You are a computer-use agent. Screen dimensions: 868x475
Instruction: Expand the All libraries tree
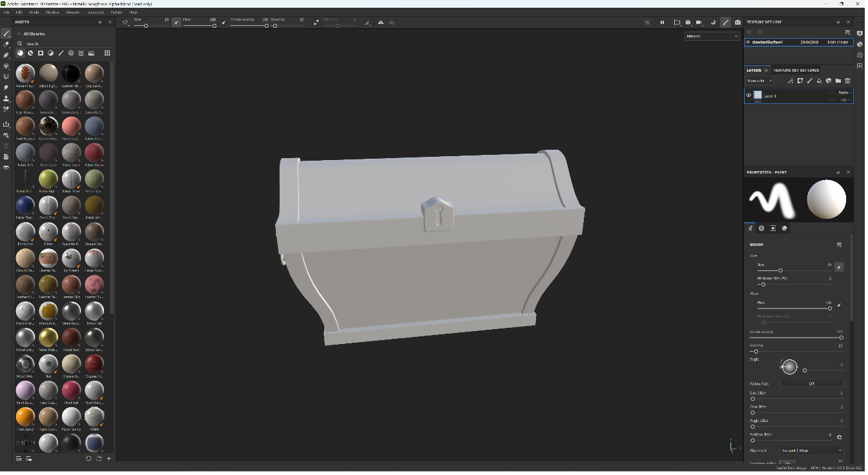(19, 34)
